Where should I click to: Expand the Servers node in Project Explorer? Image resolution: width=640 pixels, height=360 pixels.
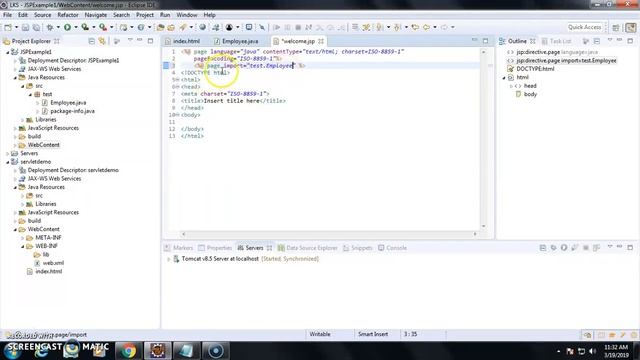(8, 153)
